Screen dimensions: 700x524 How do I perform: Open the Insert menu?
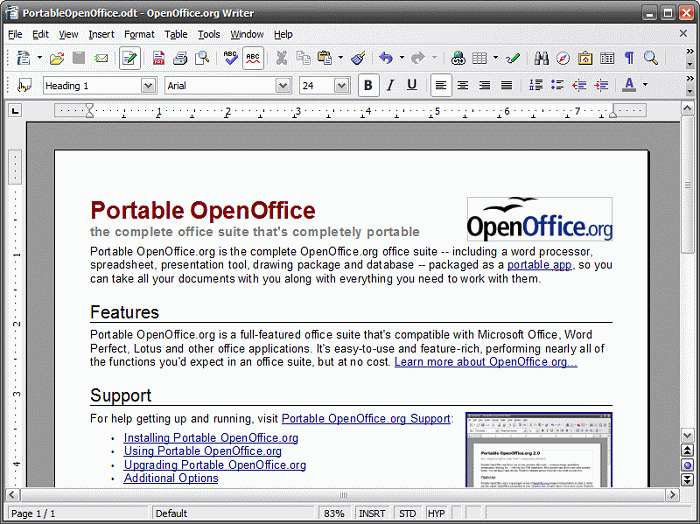[x=101, y=34]
